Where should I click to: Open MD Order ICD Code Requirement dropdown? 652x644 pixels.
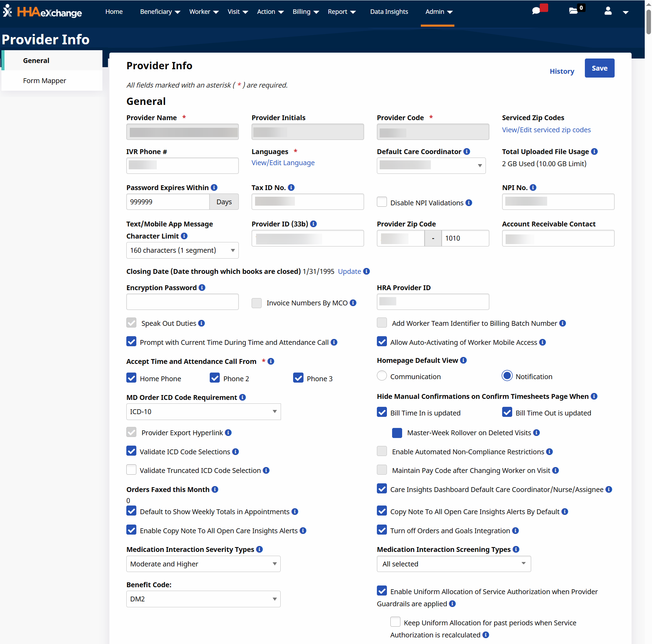coord(203,412)
